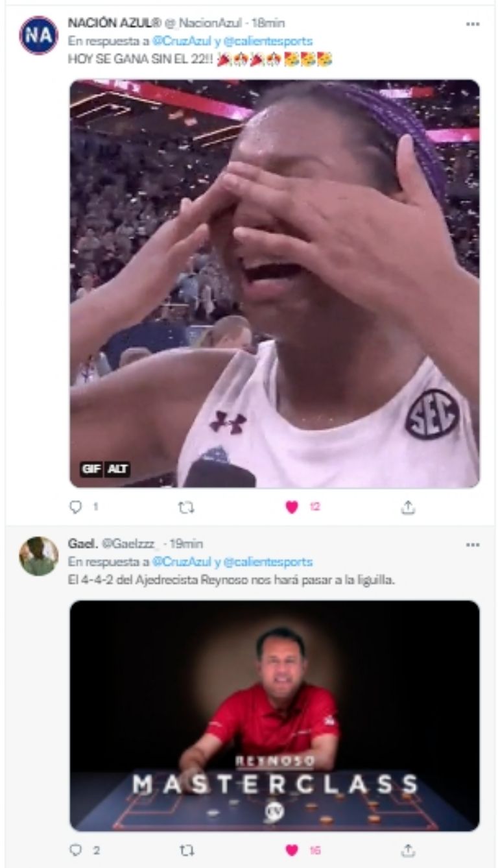Share Gael's Reynoso Masterclass tweet
This screenshot has height=868, width=498.
click(407, 849)
